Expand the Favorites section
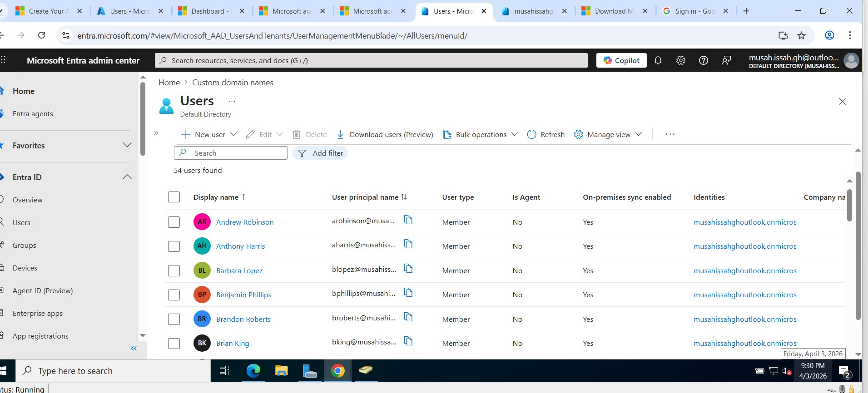868x393 pixels. tap(127, 145)
